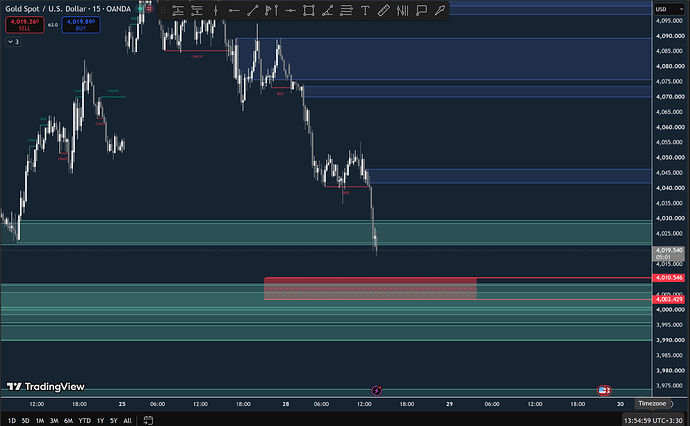Open the go-to-date calendar icon
690x426 pixels.
tap(148, 420)
